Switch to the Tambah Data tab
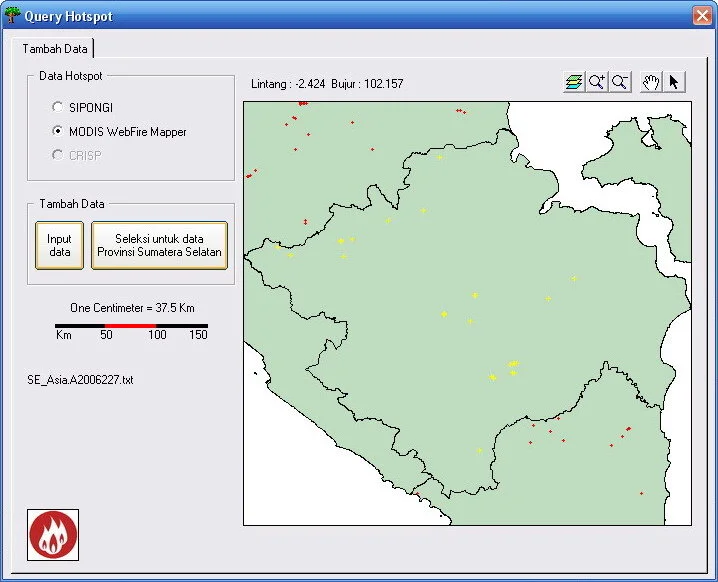This screenshot has width=718, height=582. coord(55,49)
